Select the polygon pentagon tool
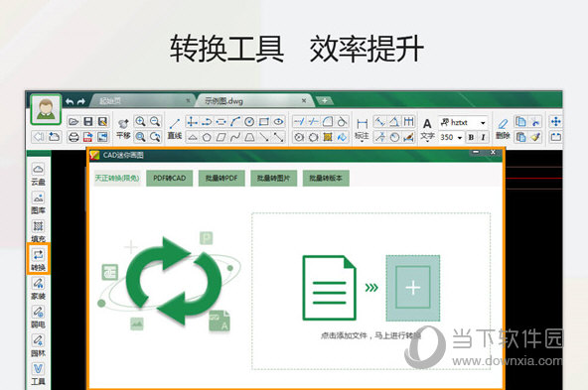588x390 pixels. [x=207, y=137]
